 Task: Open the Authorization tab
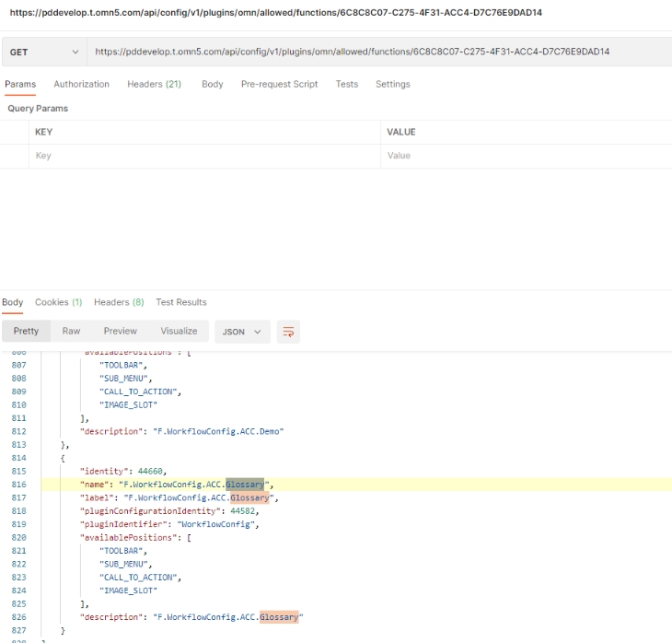[x=81, y=84]
